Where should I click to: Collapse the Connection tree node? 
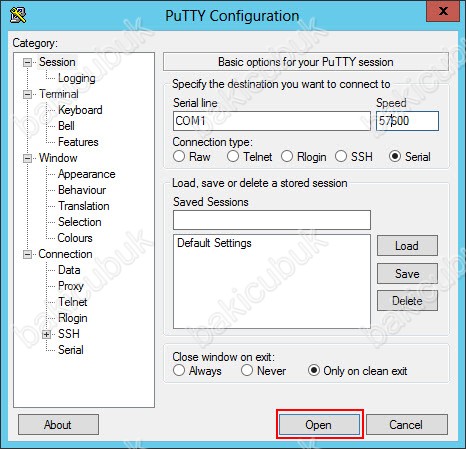(27, 255)
